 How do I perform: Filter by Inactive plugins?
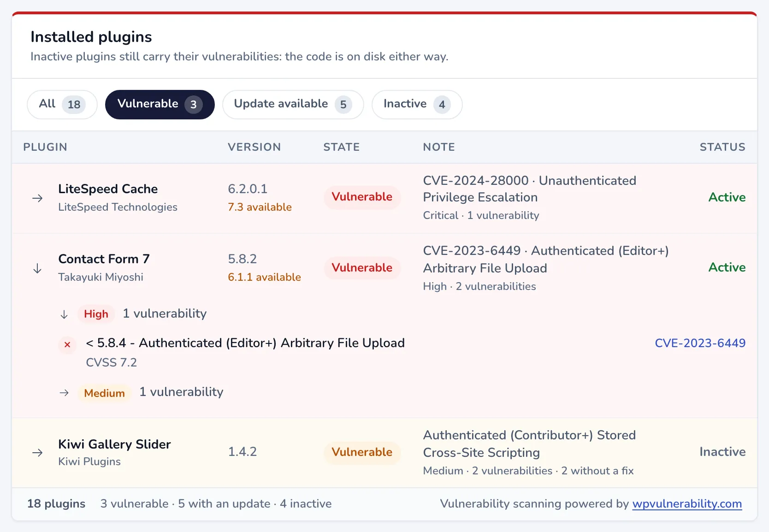pyautogui.click(x=417, y=104)
